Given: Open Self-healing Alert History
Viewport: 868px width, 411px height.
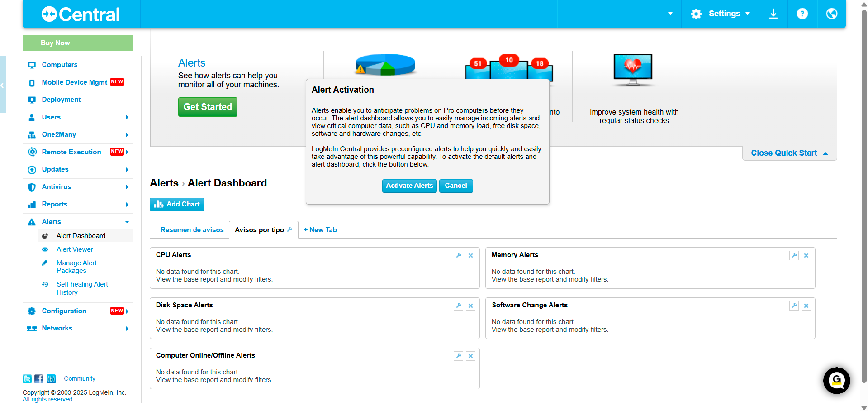Looking at the screenshot, I should pyautogui.click(x=82, y=288).
